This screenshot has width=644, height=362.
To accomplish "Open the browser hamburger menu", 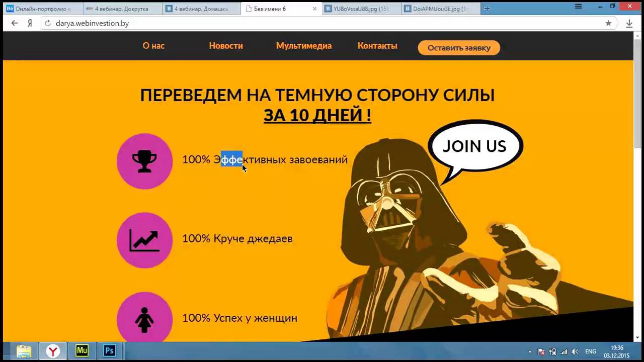I will click(578, 6).
